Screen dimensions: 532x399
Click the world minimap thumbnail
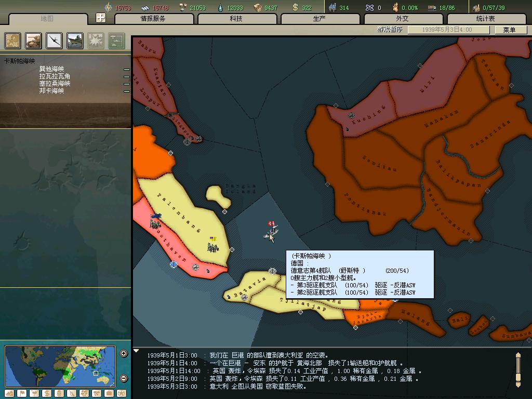pos(60,366)
